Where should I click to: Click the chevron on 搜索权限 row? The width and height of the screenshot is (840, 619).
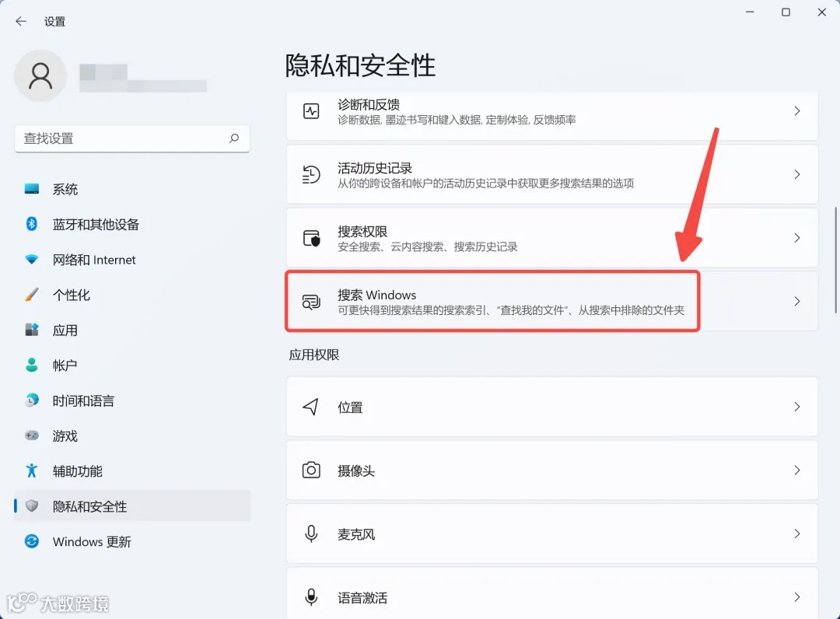(797, 238)
